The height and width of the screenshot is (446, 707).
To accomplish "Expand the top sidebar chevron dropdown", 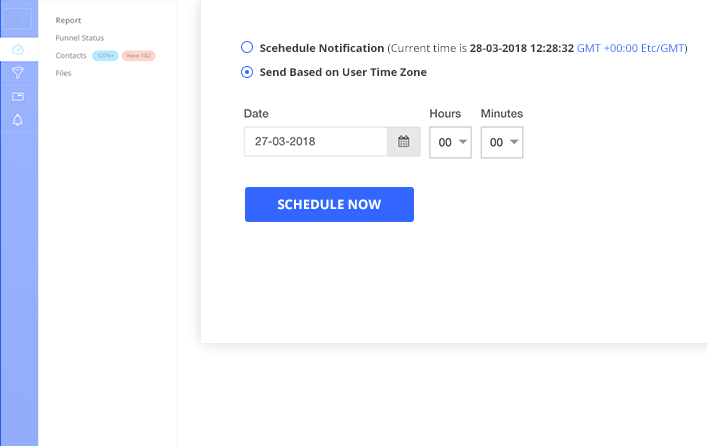I will point(18,18).
